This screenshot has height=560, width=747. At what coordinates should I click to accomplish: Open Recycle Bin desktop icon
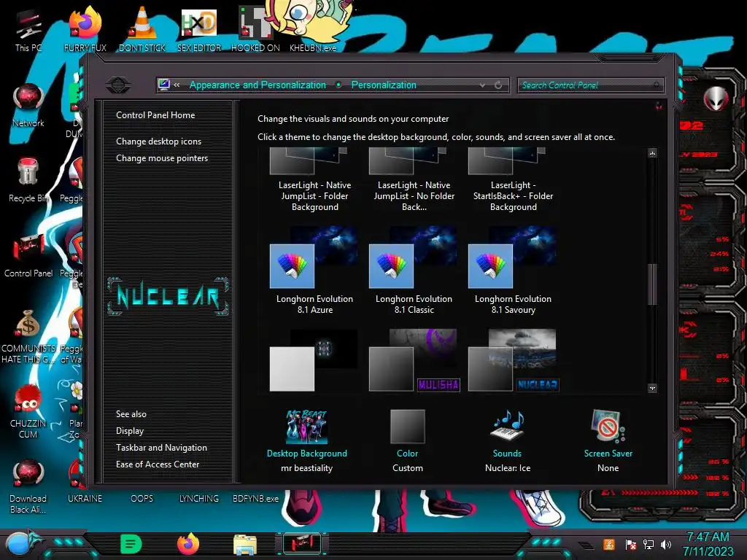[x=28, y=180]
